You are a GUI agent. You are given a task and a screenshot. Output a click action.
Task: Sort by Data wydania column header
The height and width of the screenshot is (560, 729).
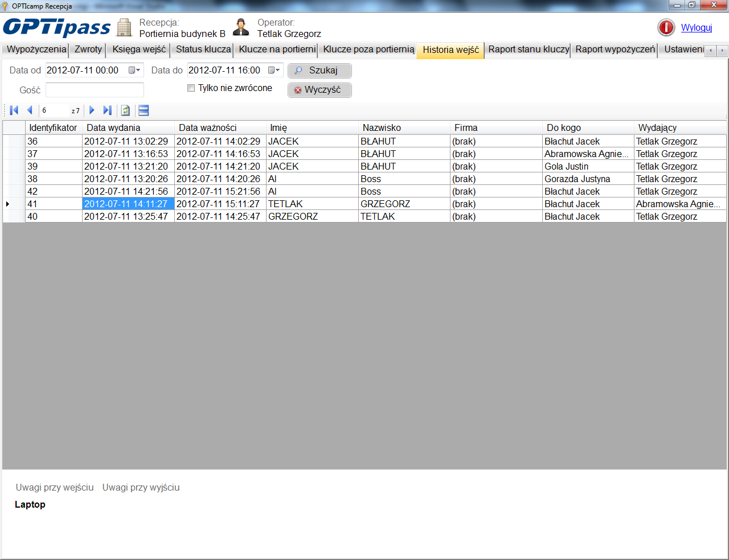click(128, 127)
